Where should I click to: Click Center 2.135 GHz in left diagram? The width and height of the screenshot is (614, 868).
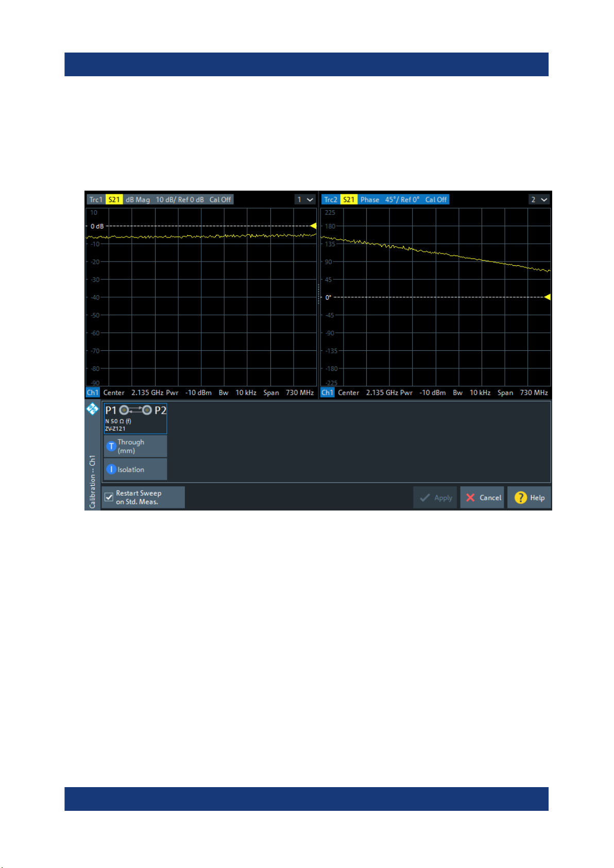(133, 393)
